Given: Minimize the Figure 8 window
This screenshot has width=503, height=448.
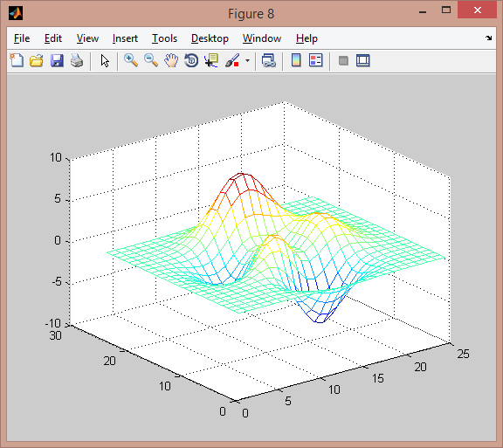Looking at the screenshot, I should 423,12.
